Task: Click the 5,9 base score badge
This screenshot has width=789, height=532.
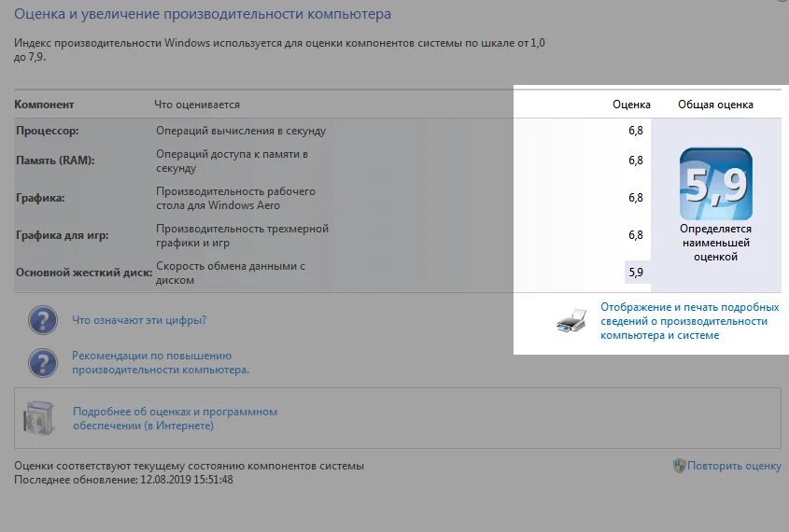Action: 715,184
